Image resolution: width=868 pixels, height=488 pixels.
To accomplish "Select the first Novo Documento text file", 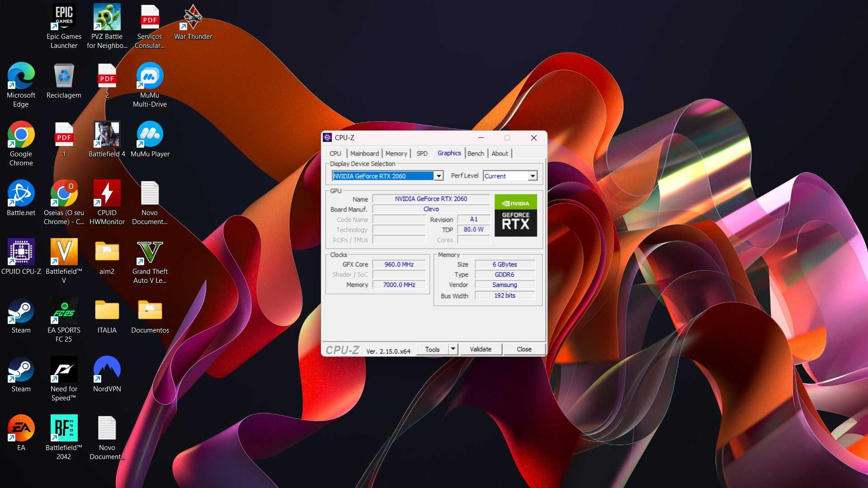I will click(x=150, y=202).
